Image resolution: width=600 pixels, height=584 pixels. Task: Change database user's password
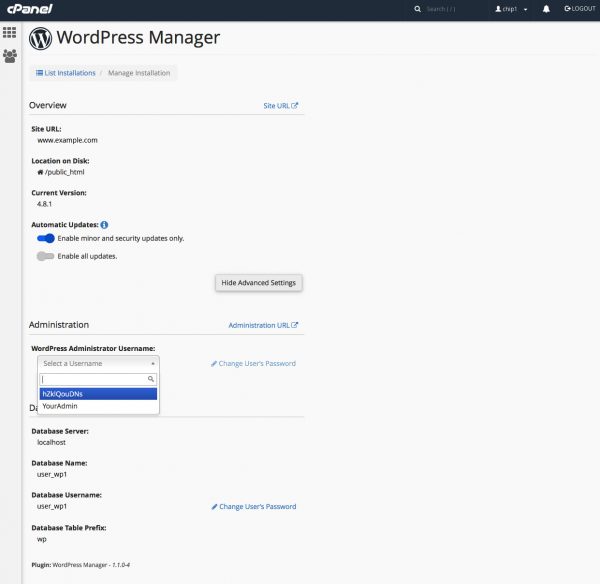pyautogui.click(x=254, y=507)
